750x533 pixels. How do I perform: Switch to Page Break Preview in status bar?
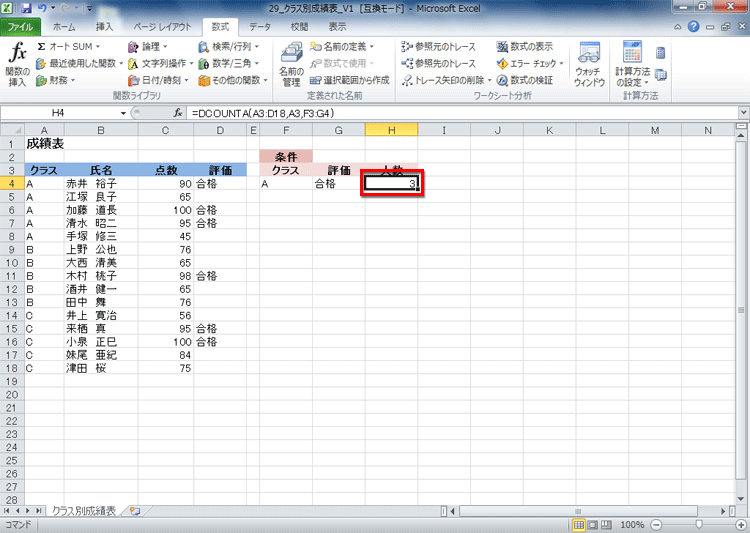point(606,525)
